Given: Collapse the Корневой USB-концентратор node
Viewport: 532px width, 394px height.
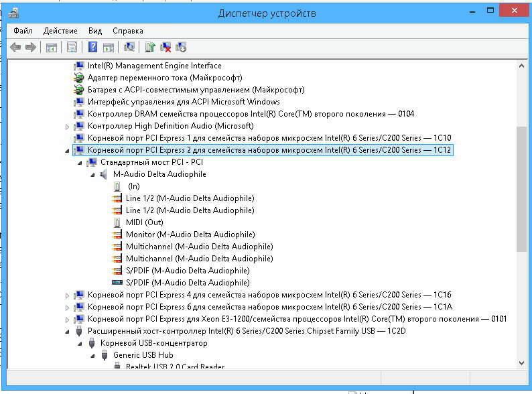Looking at the screenshot, I should pyautogui.click(x=80, y=344).
